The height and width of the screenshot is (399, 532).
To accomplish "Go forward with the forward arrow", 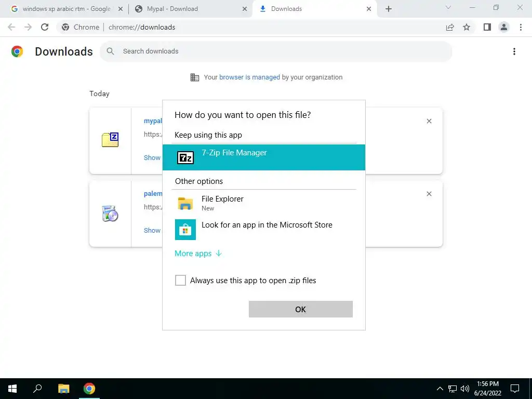I will 28,27.
